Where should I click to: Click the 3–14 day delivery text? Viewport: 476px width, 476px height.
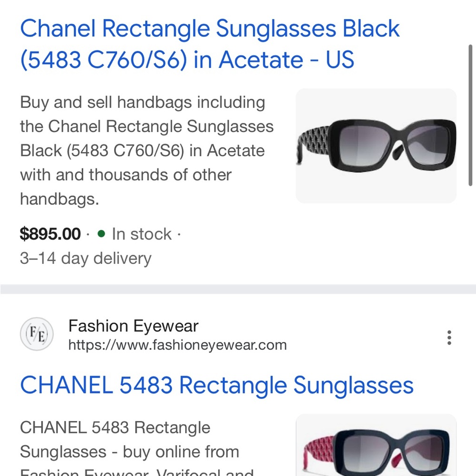coord(85,258)
